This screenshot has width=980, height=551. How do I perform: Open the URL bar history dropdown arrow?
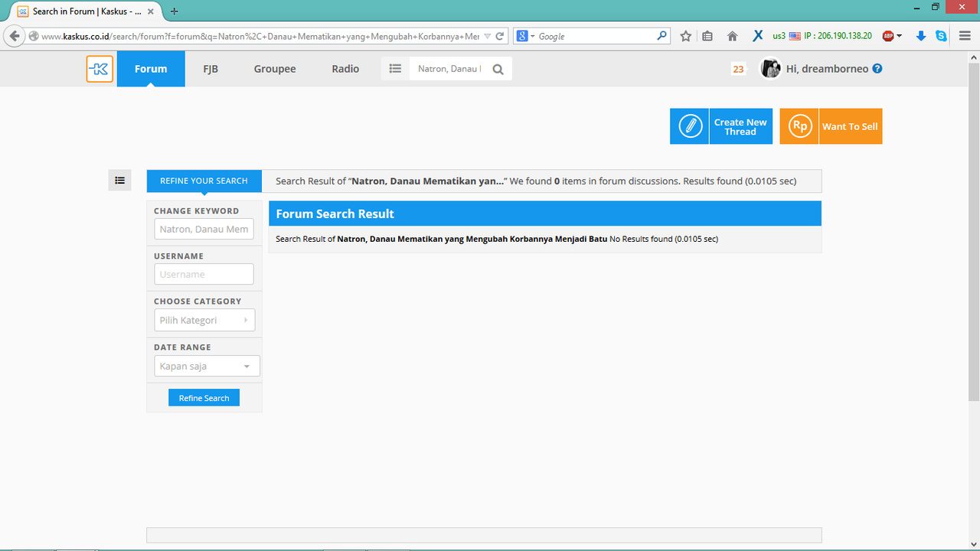pos(488,36)
